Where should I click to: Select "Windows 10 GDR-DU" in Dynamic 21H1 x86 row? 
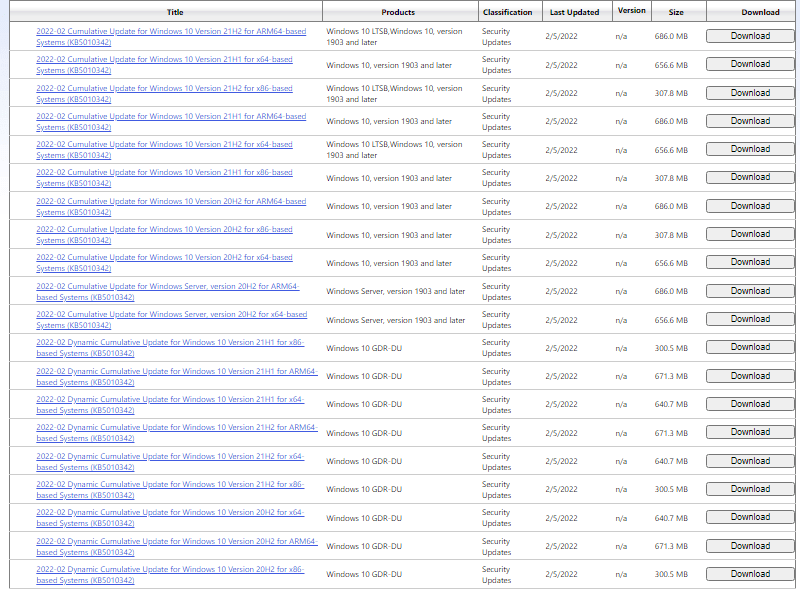(x=364, y=348)
